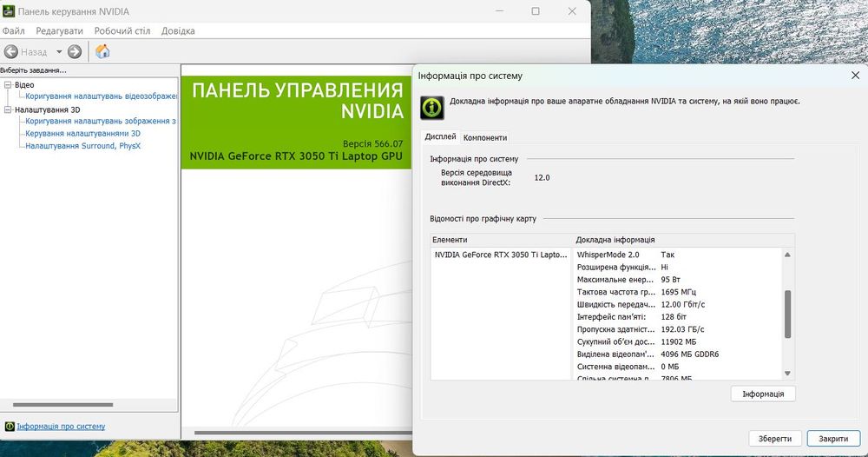
Task: Click the Закрити button
Action: tap(833, 438)
